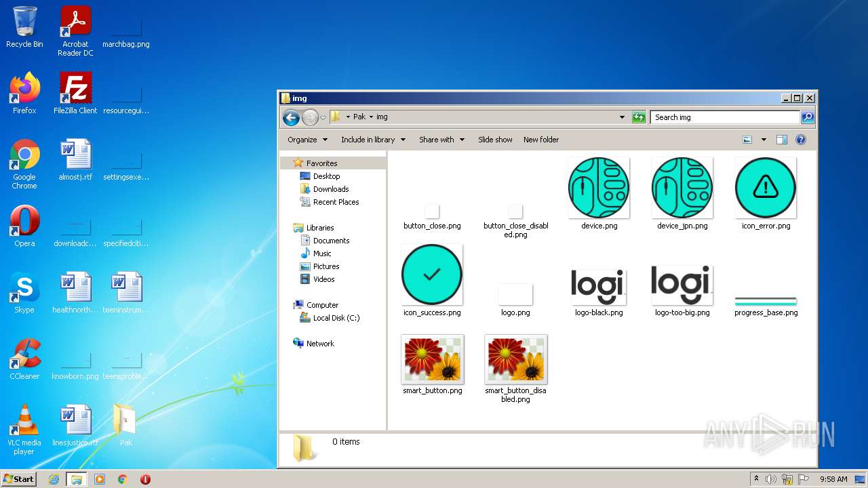Select the progress_base.png file
Screen dimensions: 868x488
766,306
